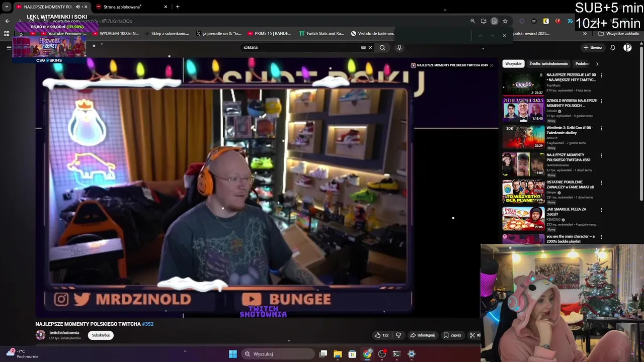644x362 pixels.
Task: Open the twitchshotownia channel name link
Action: (64, 333)
